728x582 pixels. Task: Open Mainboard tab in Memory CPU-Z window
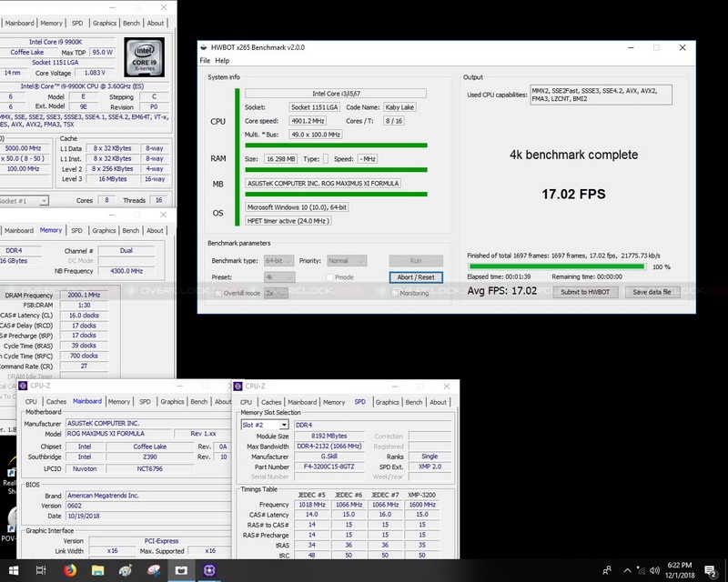(19, 230)
